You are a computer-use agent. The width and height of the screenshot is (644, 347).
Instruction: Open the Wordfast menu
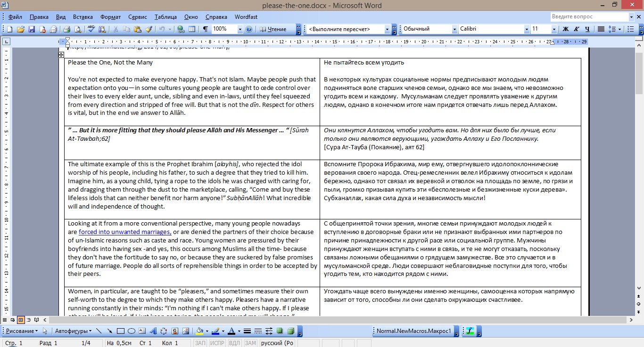pos(246,17)
